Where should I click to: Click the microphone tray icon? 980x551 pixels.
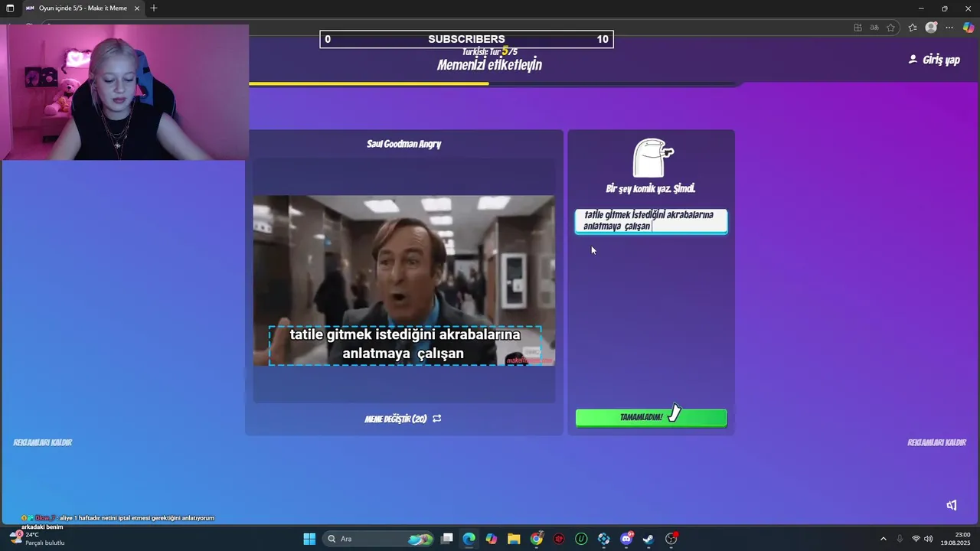(900, 539)
